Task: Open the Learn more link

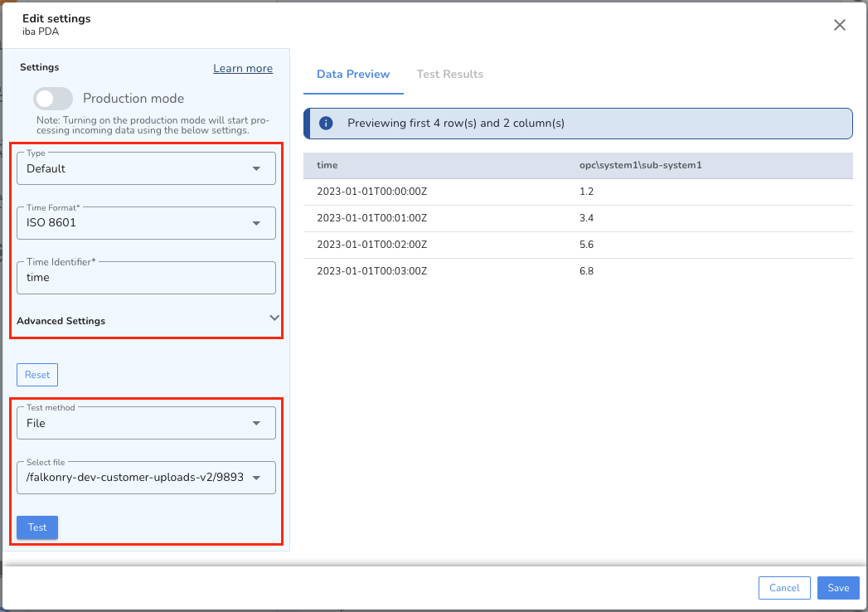Action: (243, 68)
